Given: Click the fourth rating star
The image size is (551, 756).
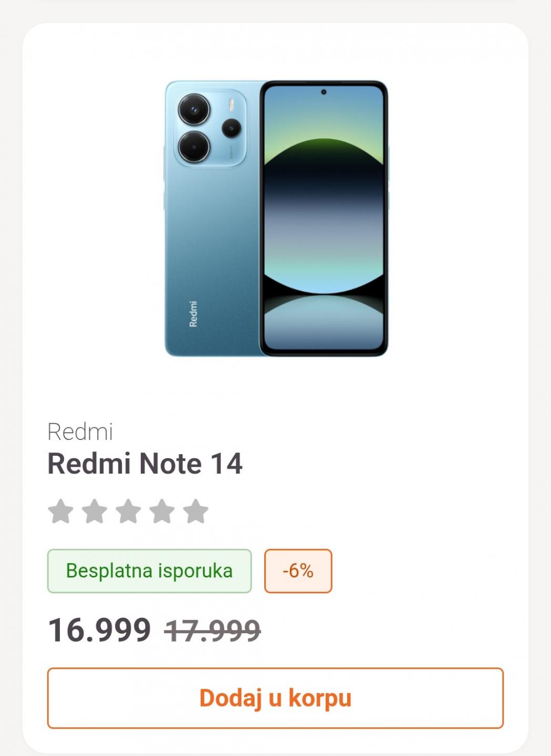Looking at the screenshot, I should (162, 511).
